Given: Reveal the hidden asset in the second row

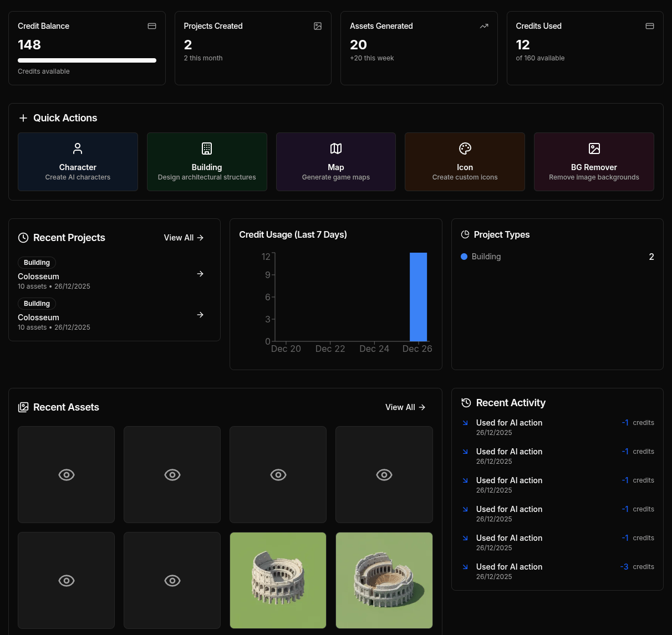Looking at the screenshot, I should coord(66,581).
